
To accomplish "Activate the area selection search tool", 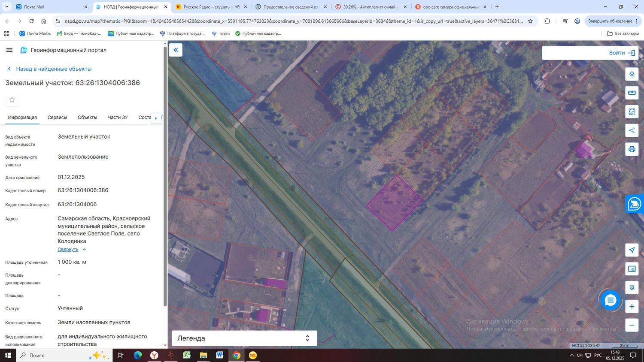I will (632, 112).
